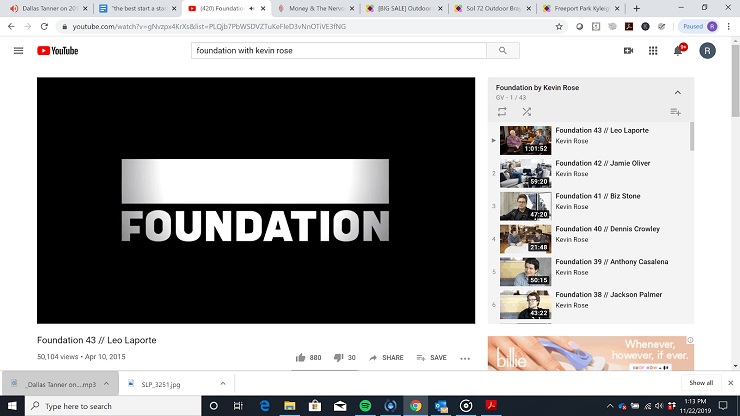
Task: Open Foundation 43 // Leo Laporte playlist item
Action: tap(592, 140)
